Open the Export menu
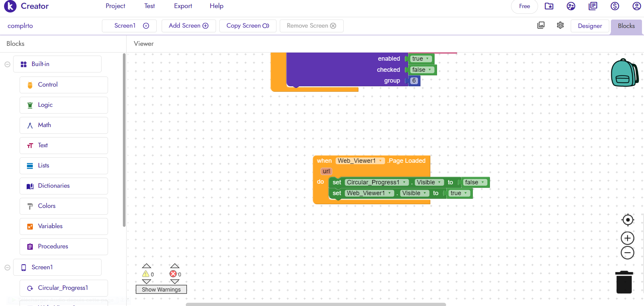The height and width of the screenshot is (306, 644). (183, 6)
